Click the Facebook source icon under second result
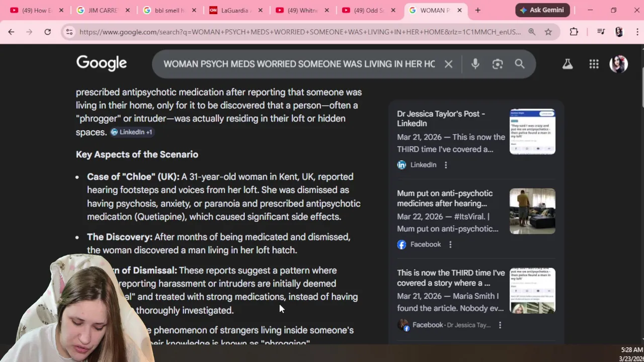 (401, 244)
